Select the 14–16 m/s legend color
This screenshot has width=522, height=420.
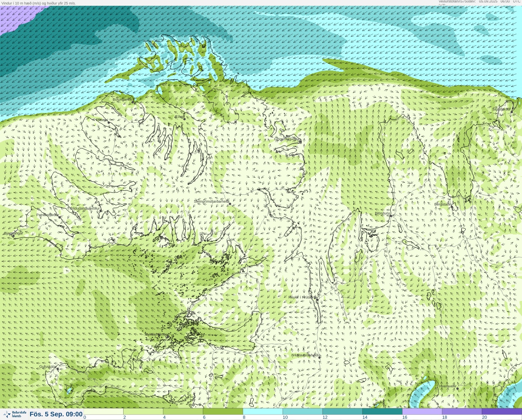click(x=383, y=411)
